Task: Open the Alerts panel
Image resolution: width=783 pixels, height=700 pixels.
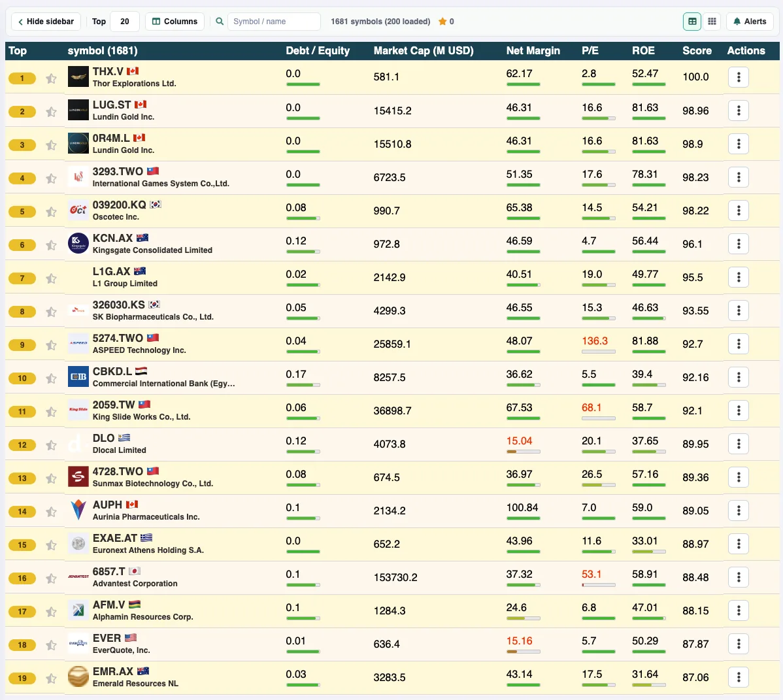Action: pyautogui.click(x=750, y=22)
